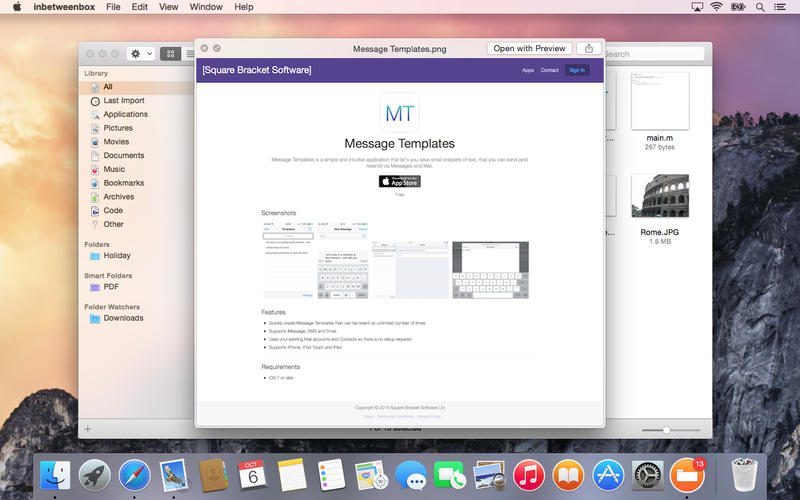Open the View menu
The height and width of the screenshot is (500, 800).
pyautogui.click(x=168, y=7)
